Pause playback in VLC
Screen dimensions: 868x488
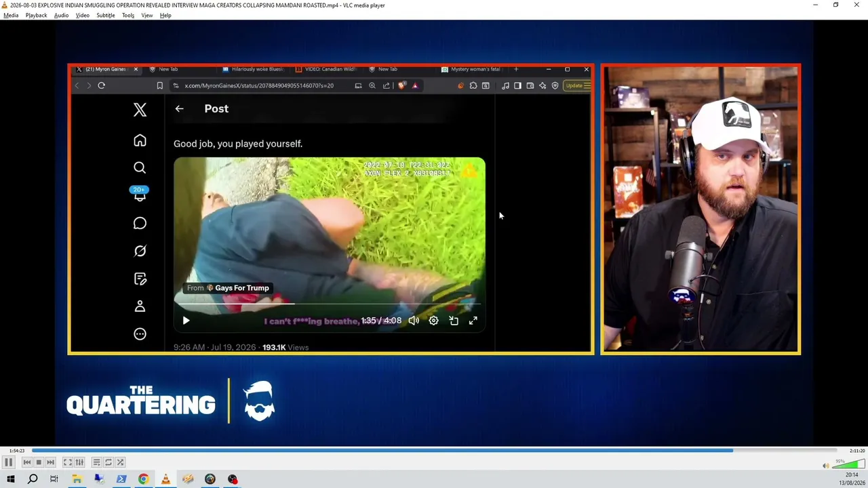tap(8, 462)
